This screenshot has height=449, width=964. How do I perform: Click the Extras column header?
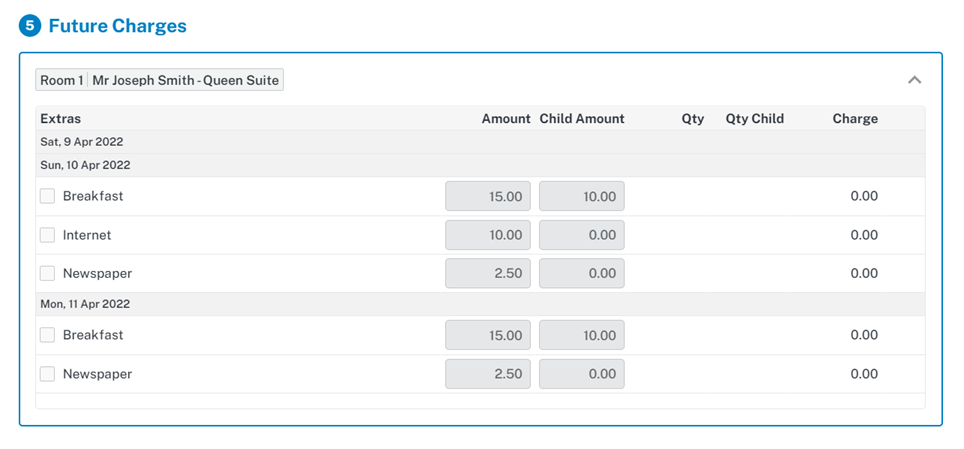tap(61, 118)
